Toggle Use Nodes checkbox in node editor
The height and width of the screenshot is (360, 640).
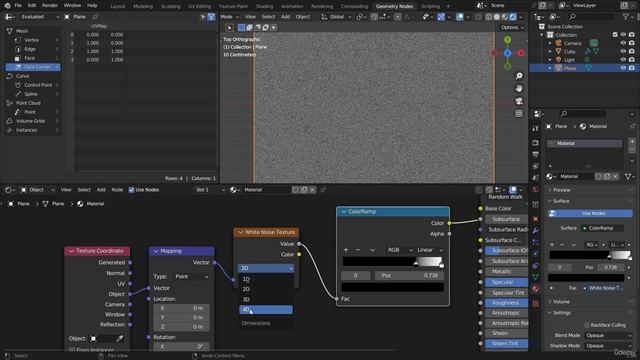click(x=131, y=190)
